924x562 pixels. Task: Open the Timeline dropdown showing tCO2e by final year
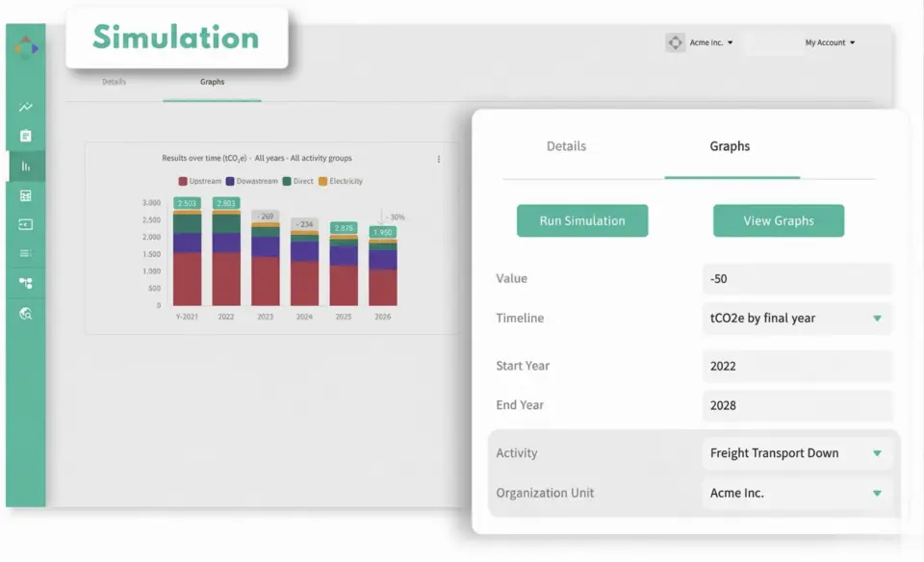click(x=797, y=319)
